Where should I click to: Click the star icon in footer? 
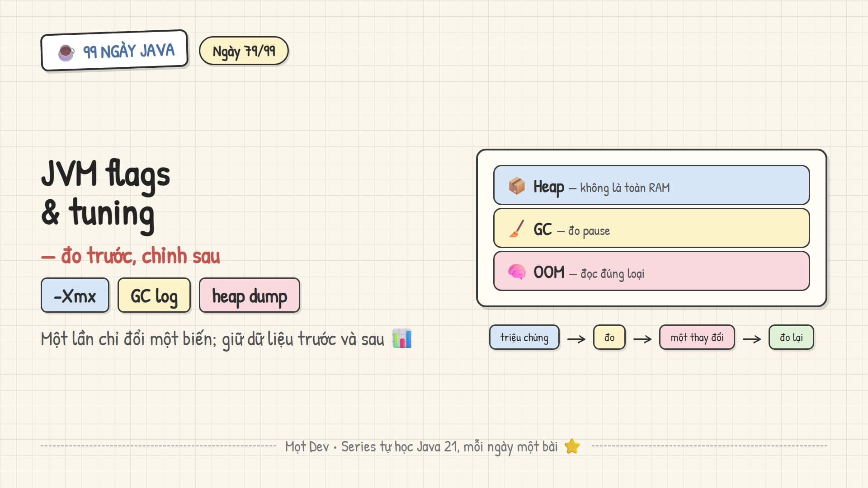tap(572, 446)
